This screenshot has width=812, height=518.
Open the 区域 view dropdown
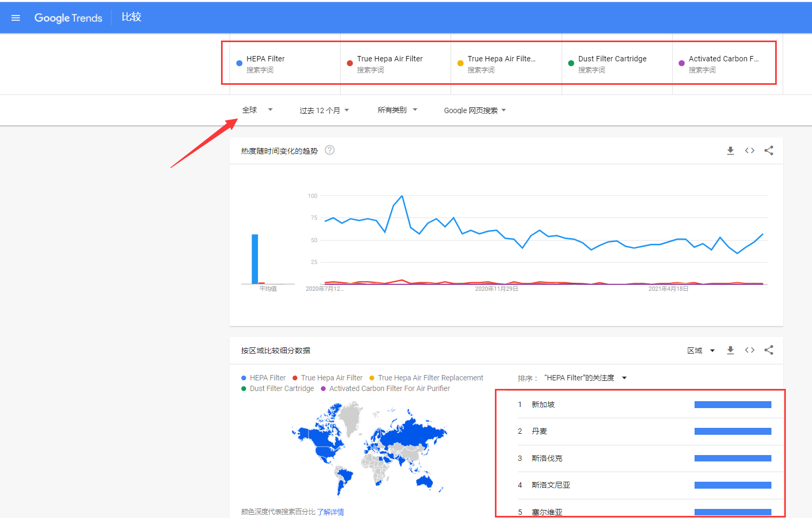[x=700, y=350]
